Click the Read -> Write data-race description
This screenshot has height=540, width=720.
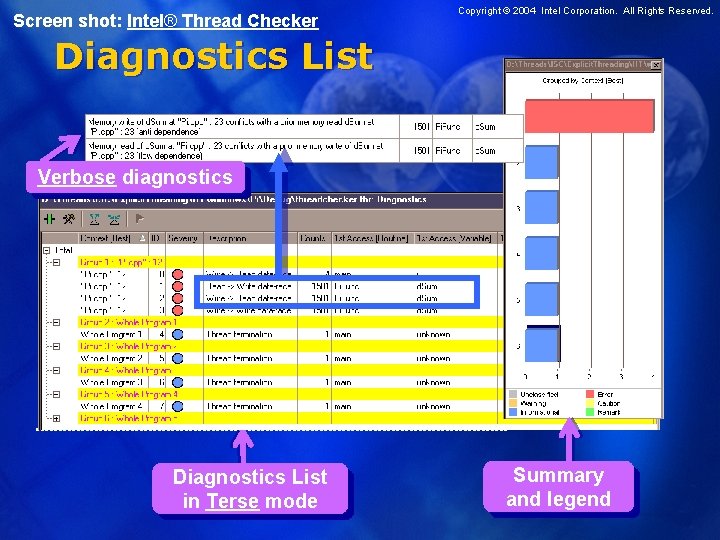(x=249, y=287)
